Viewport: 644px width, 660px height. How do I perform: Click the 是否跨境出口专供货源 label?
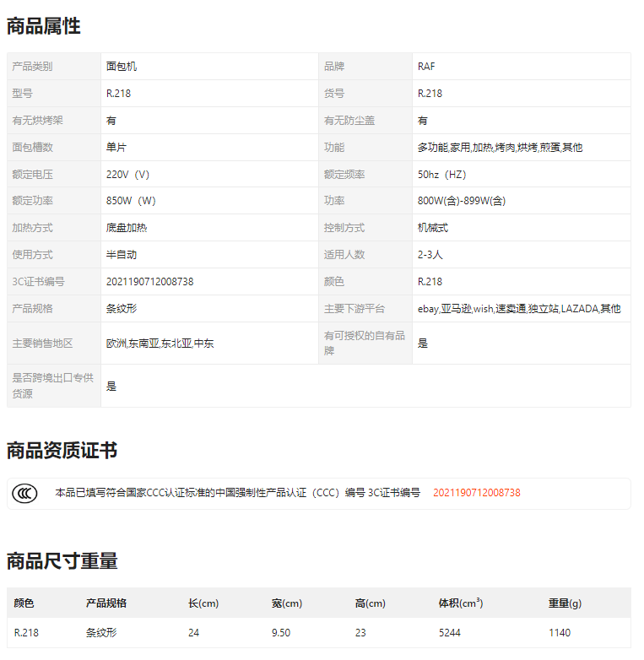[x=52, y=386]
